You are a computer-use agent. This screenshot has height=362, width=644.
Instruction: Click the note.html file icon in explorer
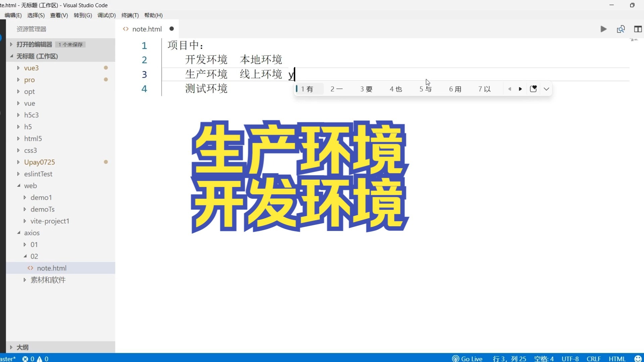coord(31,268)
